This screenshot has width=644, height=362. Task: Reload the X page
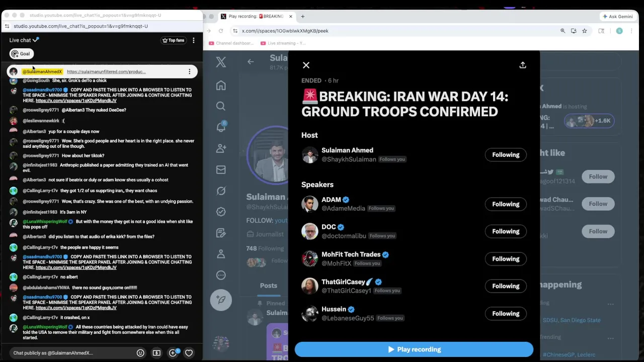coord(220,31)
